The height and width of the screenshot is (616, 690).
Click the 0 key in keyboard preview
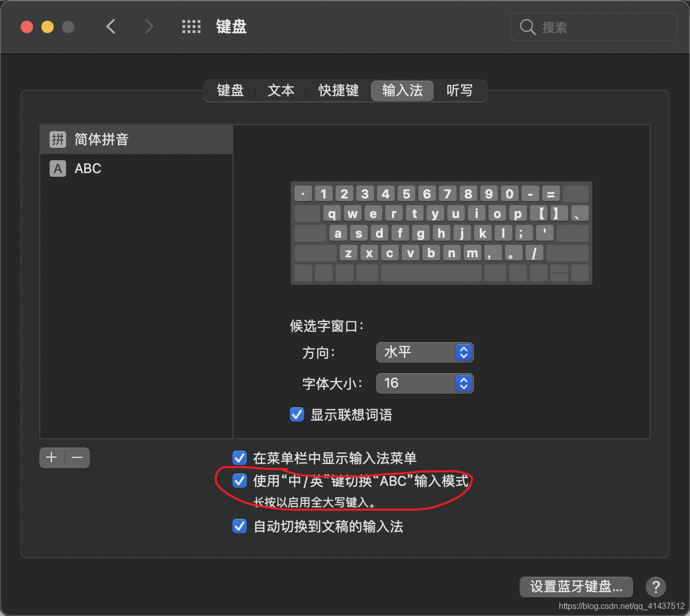pyautogui.click(x=510, y=194)
